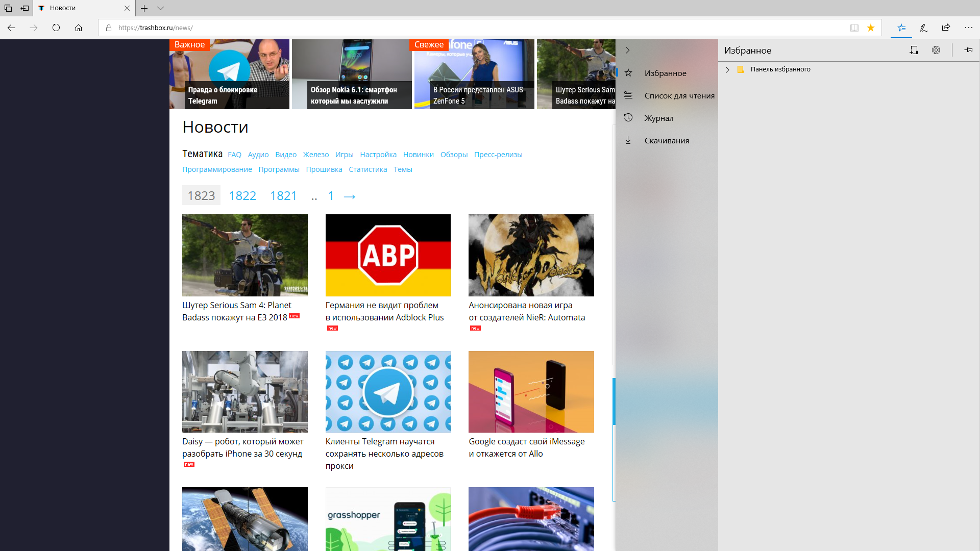Open the network cable article thumbnail

[531, 519]
